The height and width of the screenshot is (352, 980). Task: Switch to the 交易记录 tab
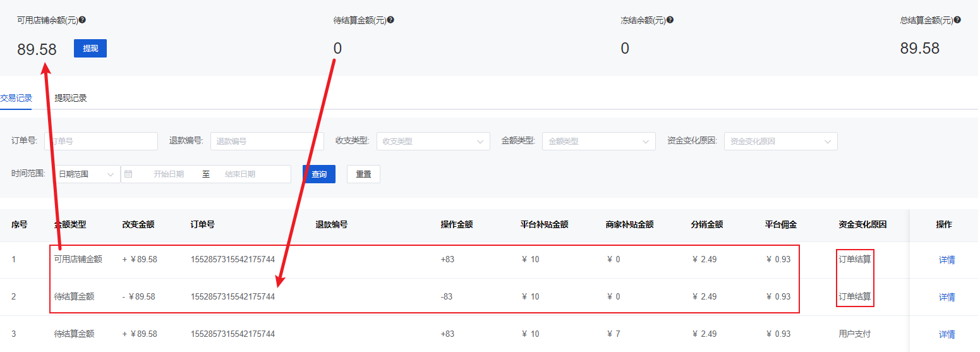point(16,98)
